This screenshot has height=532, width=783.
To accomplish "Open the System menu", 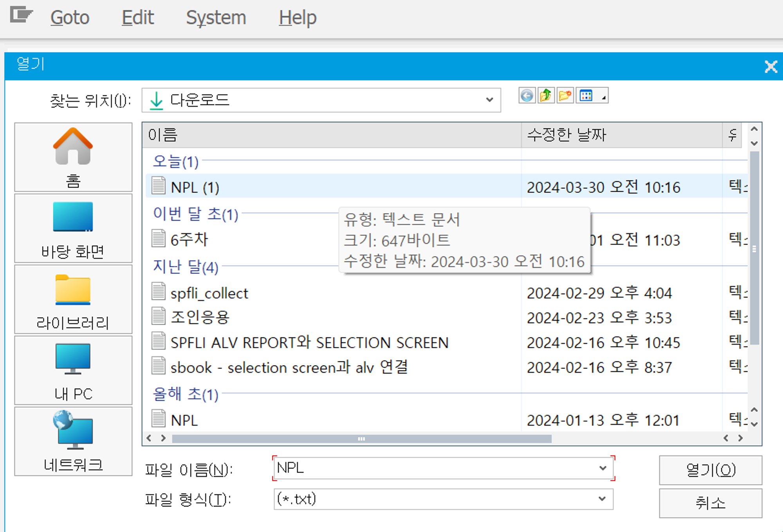I will point(216,18).
